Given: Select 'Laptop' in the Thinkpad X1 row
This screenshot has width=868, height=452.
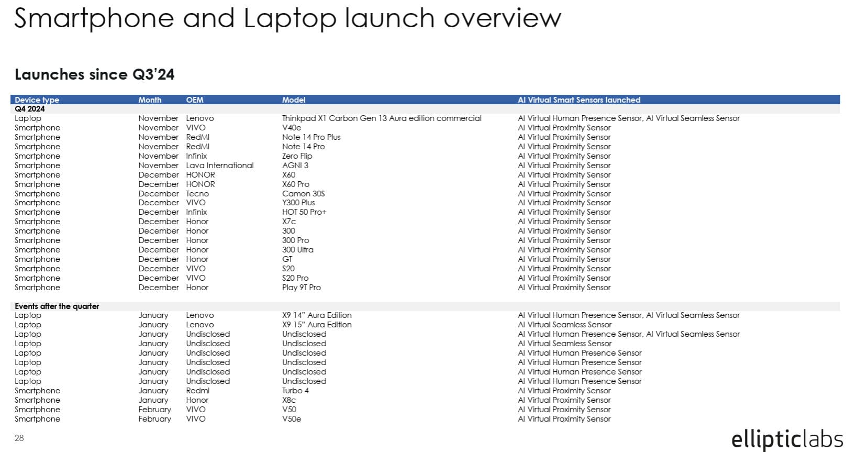Looking at the screenshot, I should point(28,118).
